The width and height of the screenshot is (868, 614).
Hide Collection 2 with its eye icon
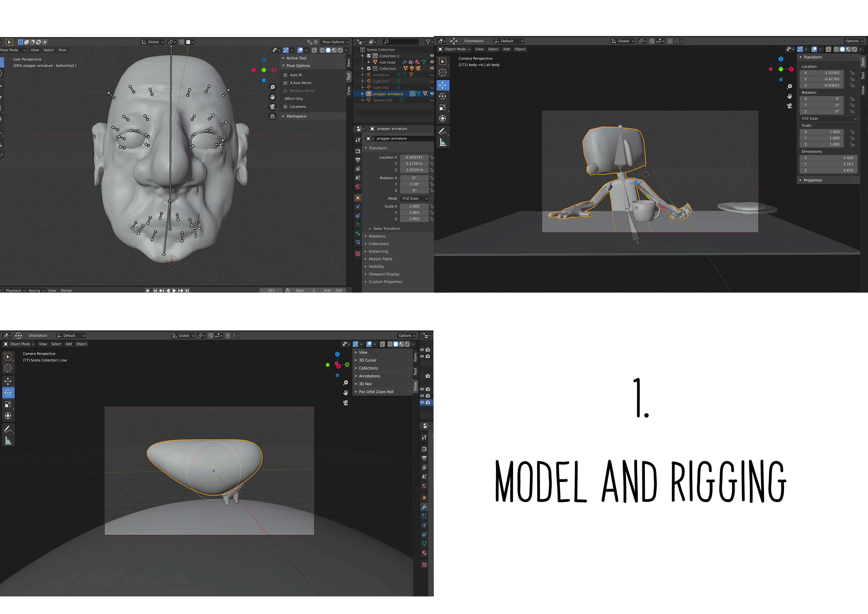point(432,56)
